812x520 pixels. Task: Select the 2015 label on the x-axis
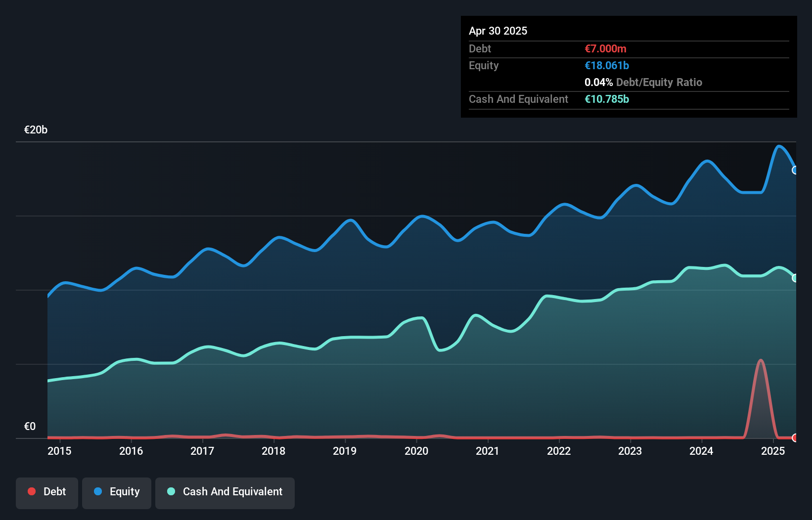[59, 451]
